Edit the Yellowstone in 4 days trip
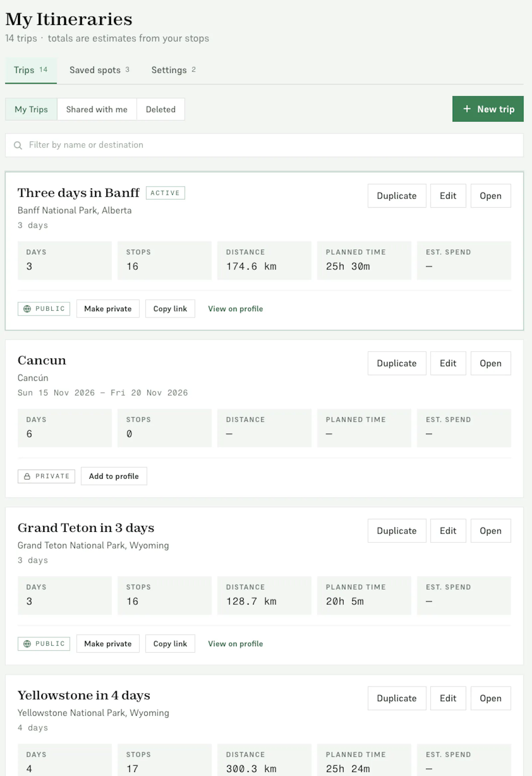The width and height of the screenshot is (532, 776). coord(448,698)
